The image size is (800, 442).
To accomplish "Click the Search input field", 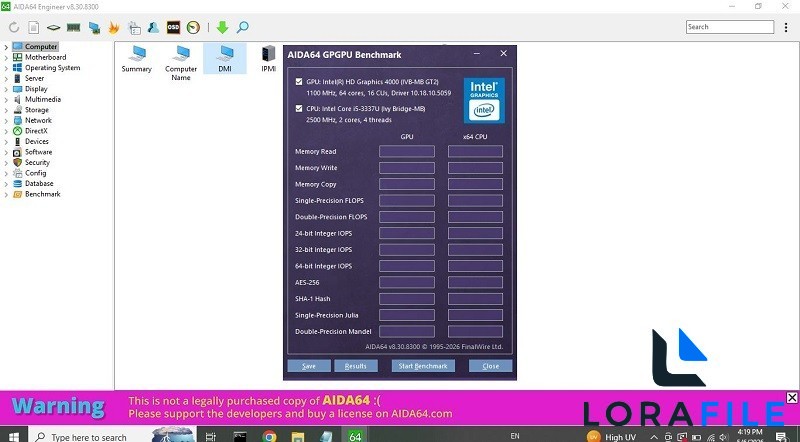I will tap(730, 27).
